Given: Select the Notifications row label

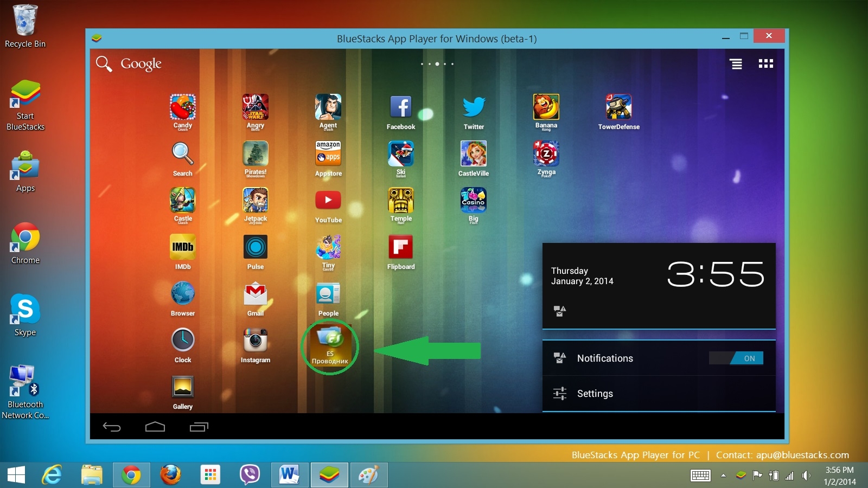Looking at the screenshot, I should click(x=605, y=358).
